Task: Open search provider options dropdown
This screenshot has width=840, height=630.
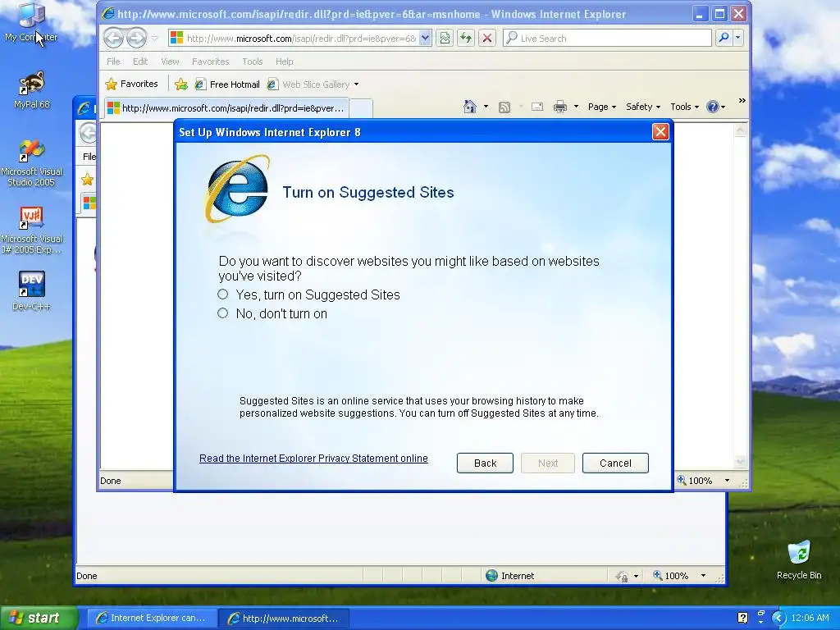Action: coord(737,38)
